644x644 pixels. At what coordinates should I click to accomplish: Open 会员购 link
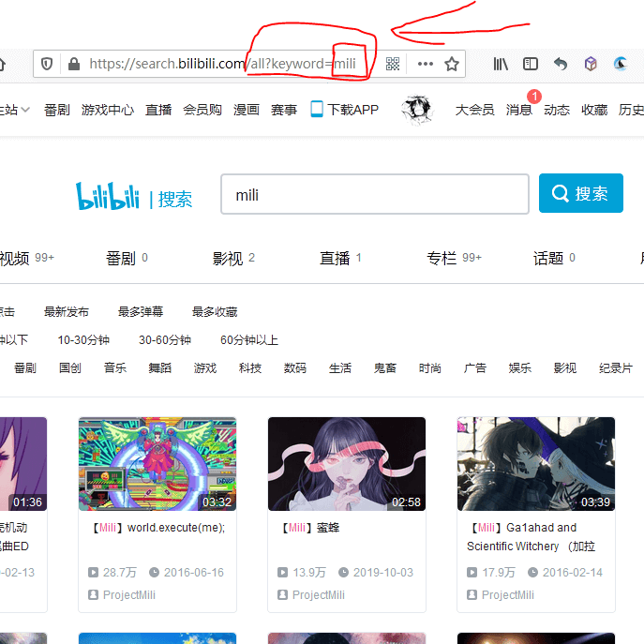tap(202, 110)
